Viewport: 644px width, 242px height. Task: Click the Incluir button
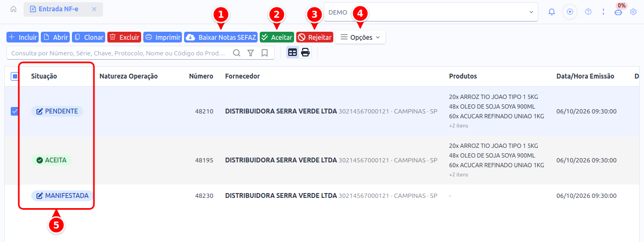(23, 38)
